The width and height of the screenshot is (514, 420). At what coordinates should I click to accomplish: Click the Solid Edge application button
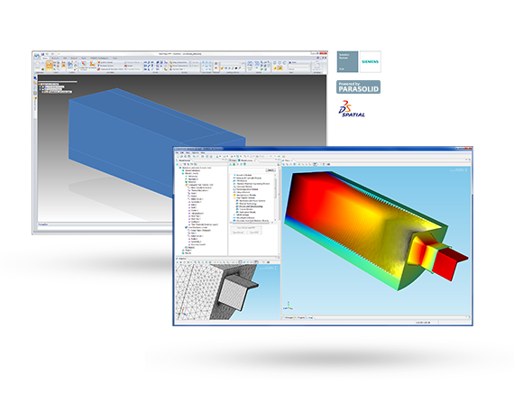(37, 56)
